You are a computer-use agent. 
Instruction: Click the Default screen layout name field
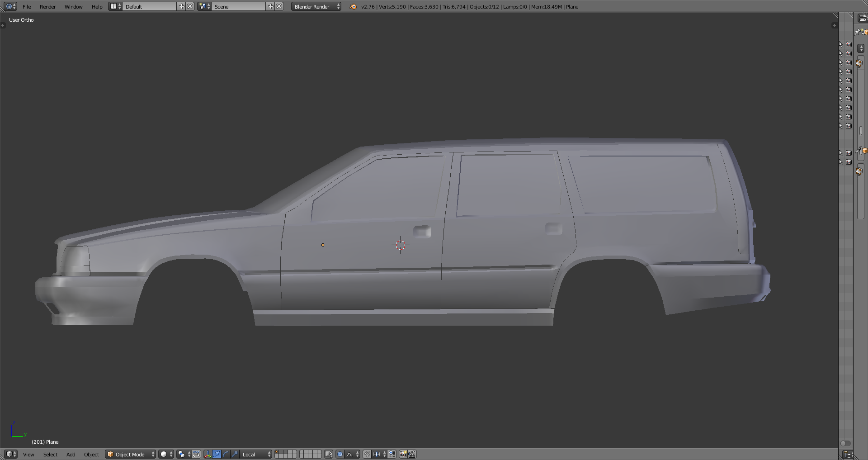(150, 6)
